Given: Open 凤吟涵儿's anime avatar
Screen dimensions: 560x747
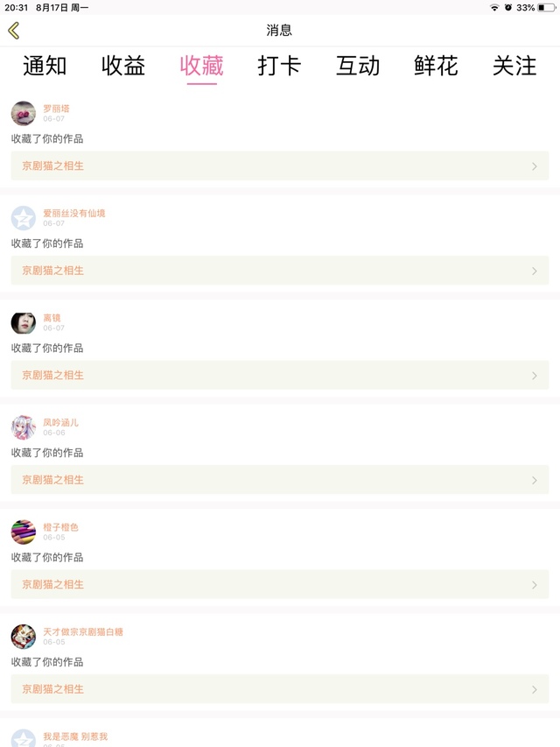Looking at the screenshot, I should (x=24, y=427).
